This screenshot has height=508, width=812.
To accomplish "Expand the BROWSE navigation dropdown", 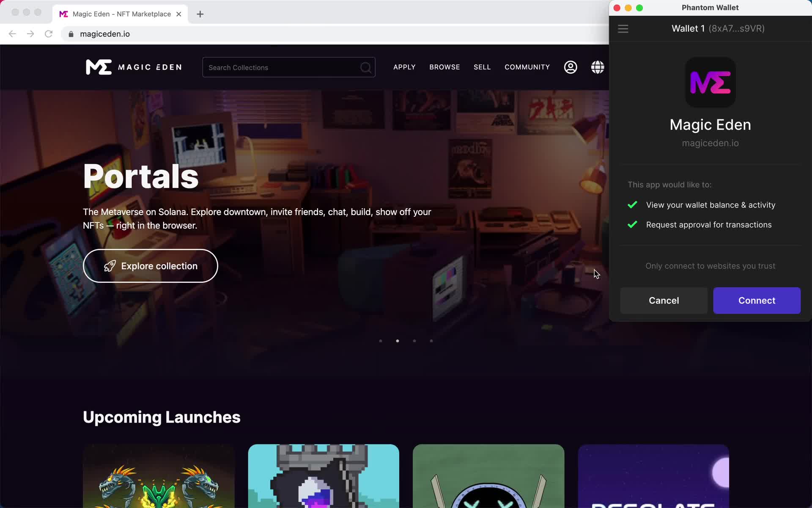I will (x=444, y=67).
